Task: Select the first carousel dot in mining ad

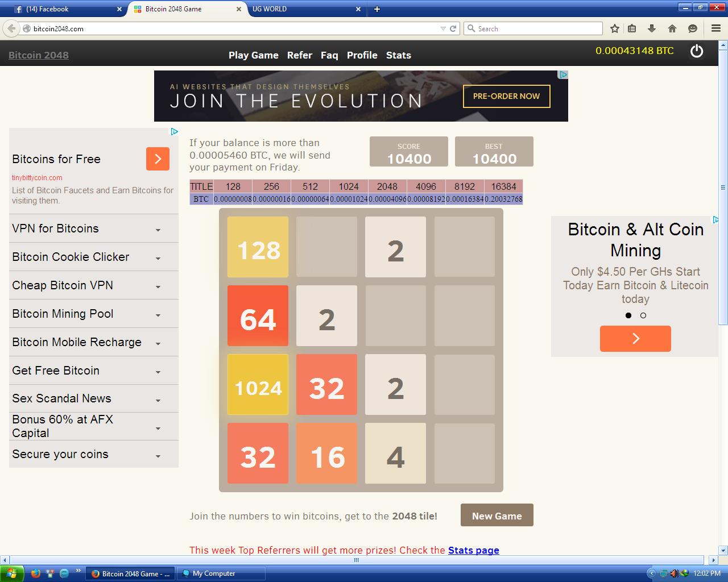Action: click(628, 315)
